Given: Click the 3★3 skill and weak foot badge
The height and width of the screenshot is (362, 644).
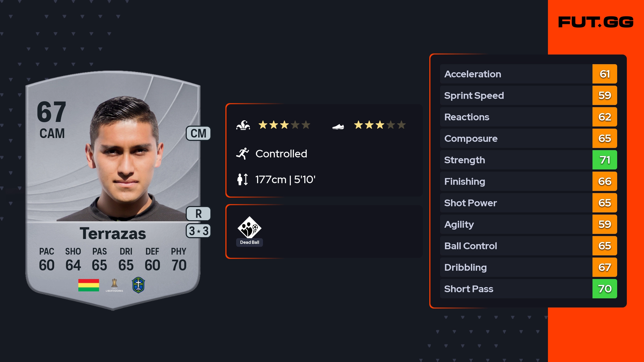Looking at the screenshot, I should (x=198, y=231).
